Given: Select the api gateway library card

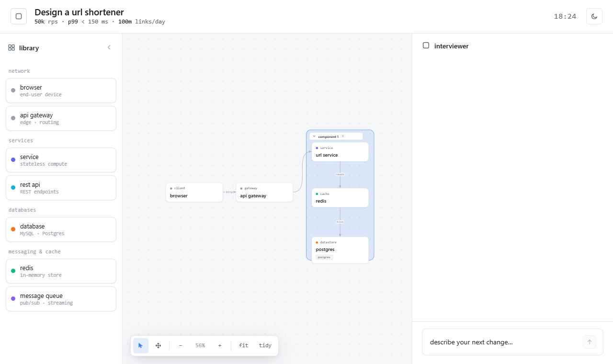Looking at the screenshot, I should (61, 118).
